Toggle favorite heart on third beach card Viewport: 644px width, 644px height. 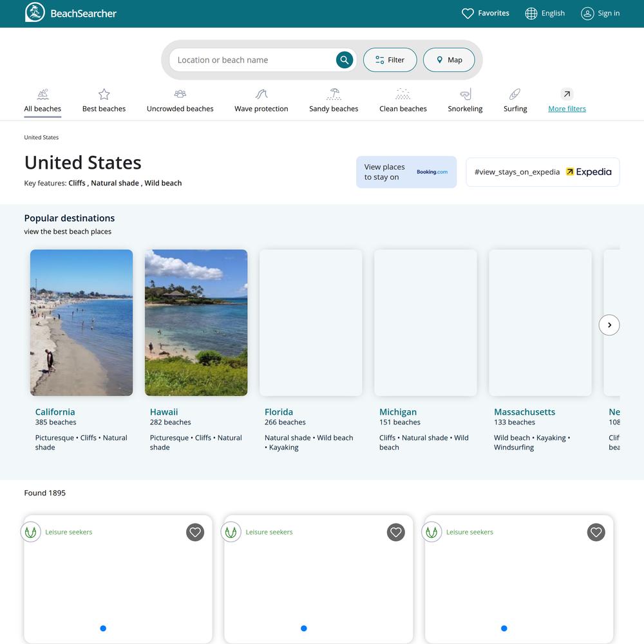pos(596,532)
